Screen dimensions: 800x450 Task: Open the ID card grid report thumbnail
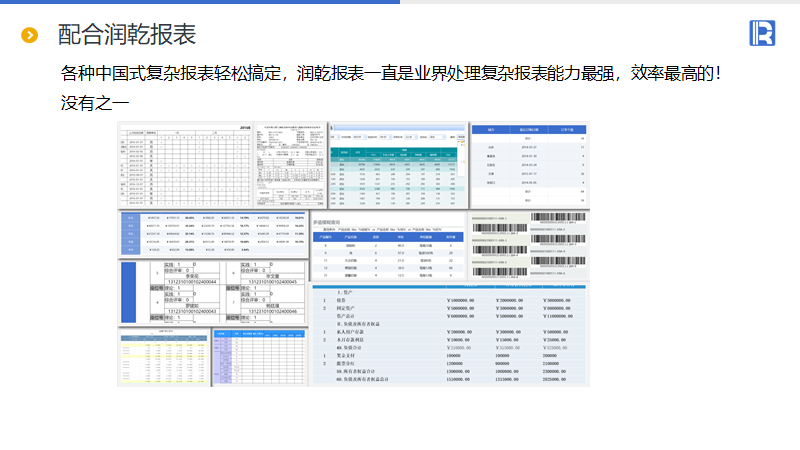click(x=213, y=292)
